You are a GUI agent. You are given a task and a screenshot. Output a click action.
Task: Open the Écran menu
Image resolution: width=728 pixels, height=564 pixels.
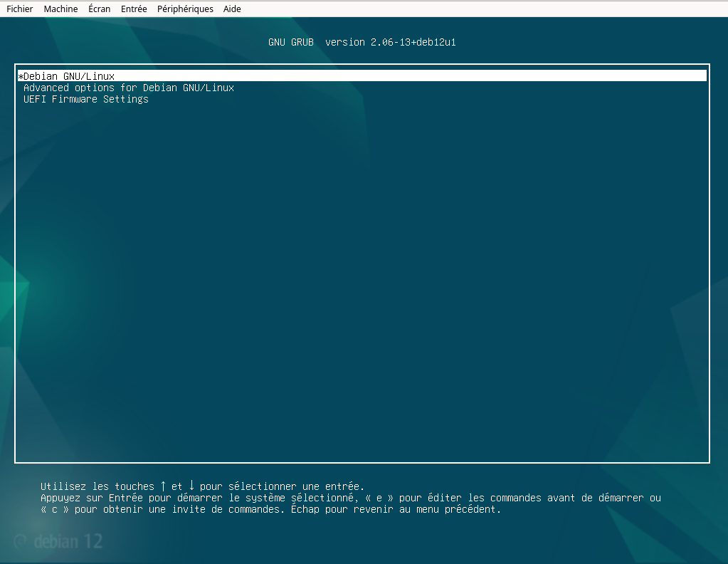point(100,9)
